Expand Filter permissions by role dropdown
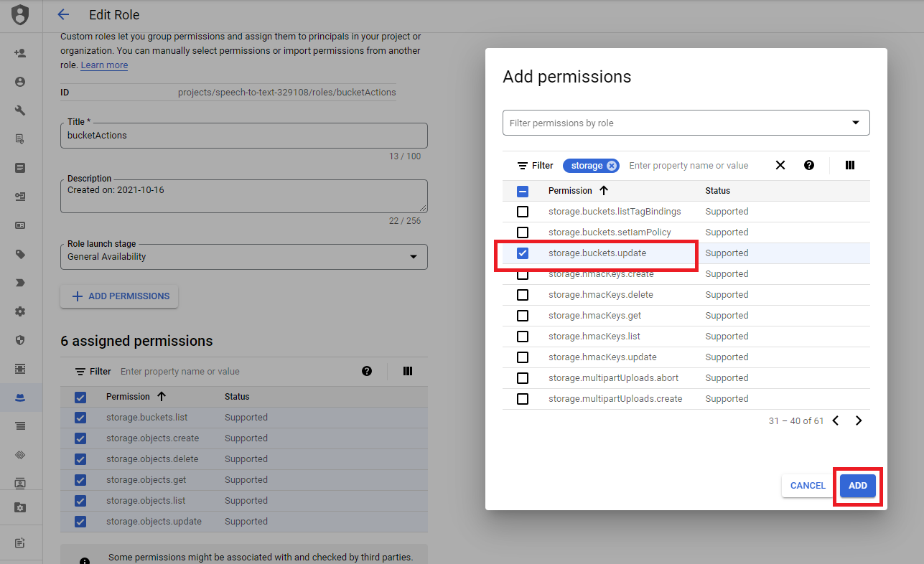Viewport: 924px width, 564px height. tap(855, 123)
